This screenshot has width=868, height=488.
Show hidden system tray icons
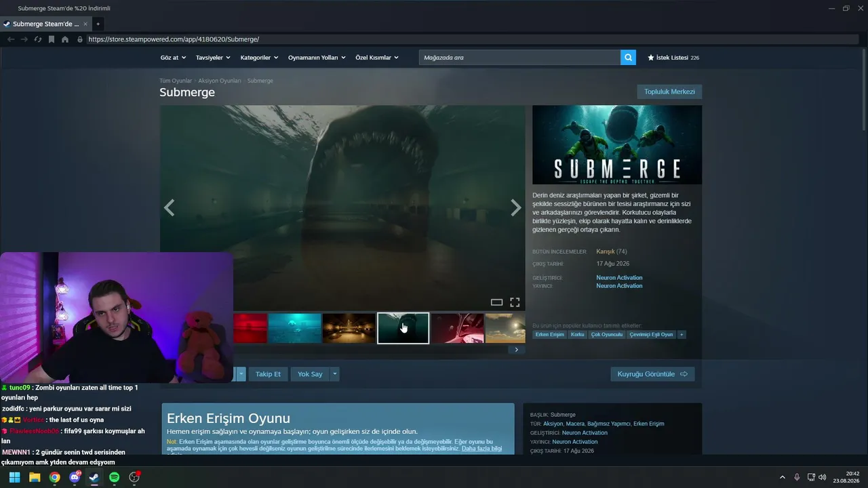[x=783, y=477]
